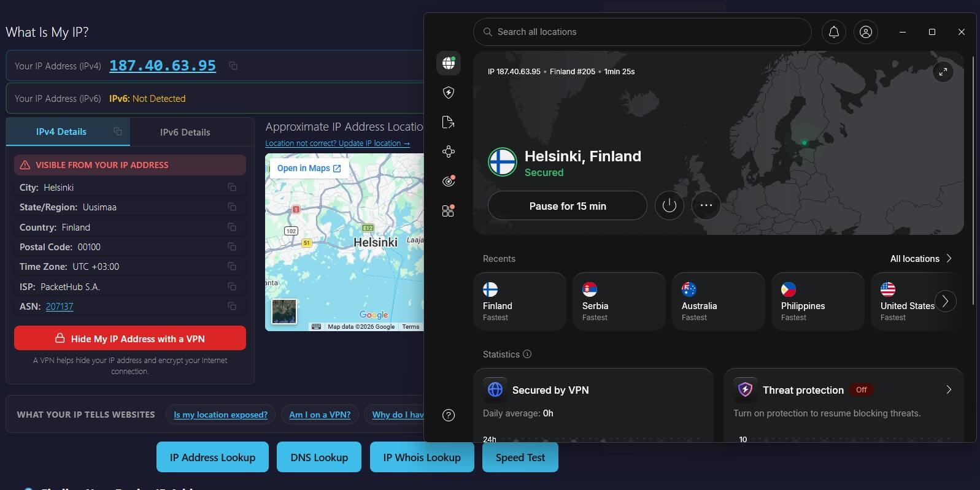Copy the City Helsinki value
Image resolution: width=980 pixels, height=490 pixels.
click(x=232, y=187)
